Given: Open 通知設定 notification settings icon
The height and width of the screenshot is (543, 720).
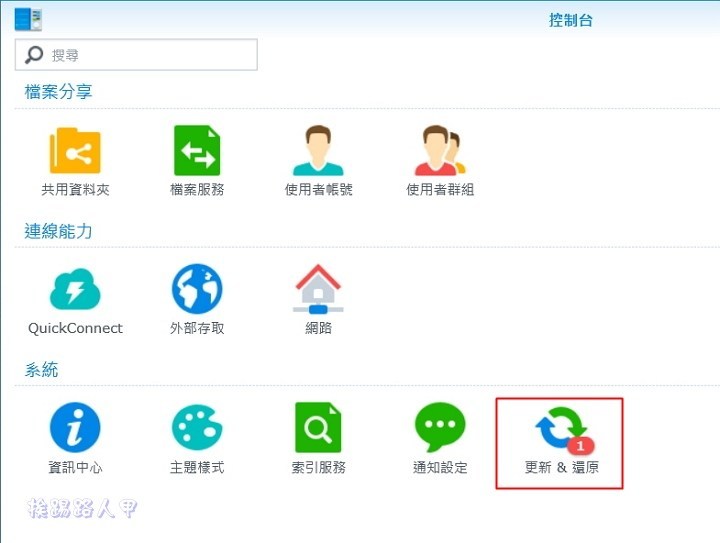Looking at the screenshot, I should point(440,427).
